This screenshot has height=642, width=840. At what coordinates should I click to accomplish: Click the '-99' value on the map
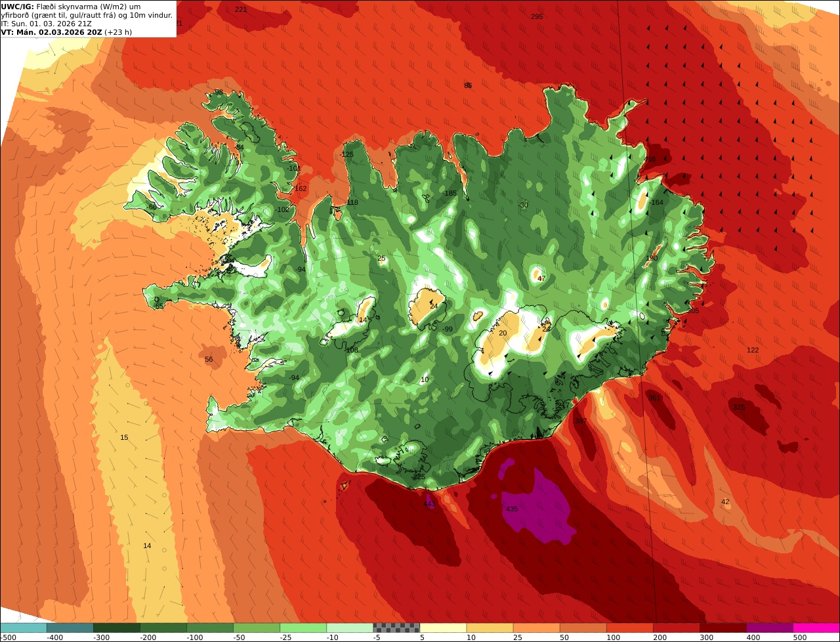[x=447, y=329]
